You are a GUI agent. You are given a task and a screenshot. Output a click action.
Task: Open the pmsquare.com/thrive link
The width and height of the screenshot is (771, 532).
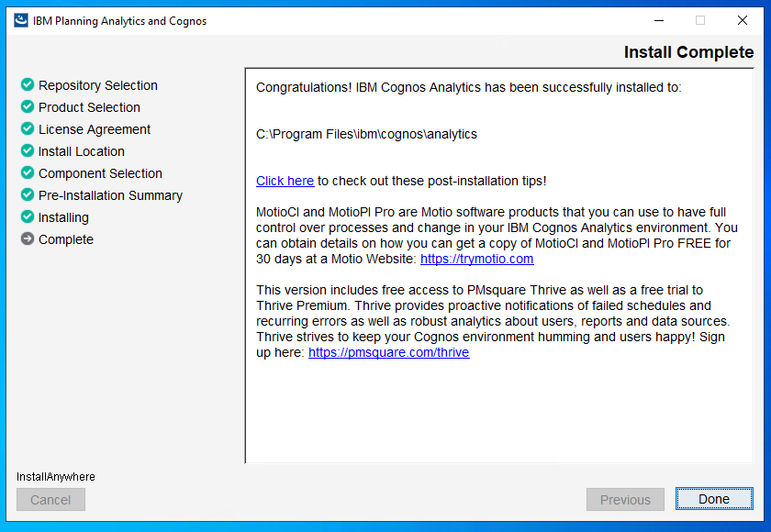[x=388, y=353]
